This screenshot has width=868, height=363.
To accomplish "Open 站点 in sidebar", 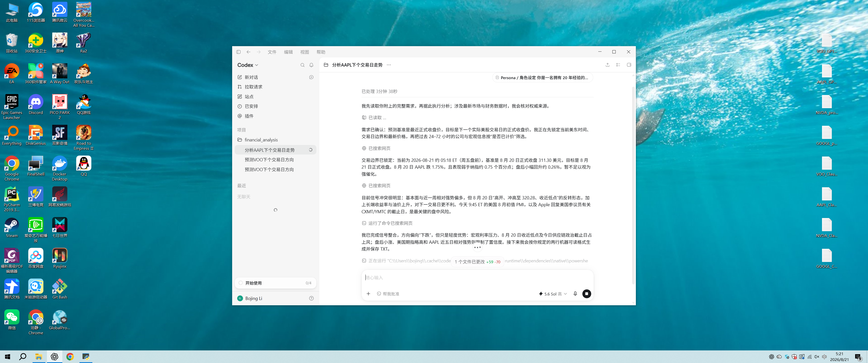I will point(275,97).
